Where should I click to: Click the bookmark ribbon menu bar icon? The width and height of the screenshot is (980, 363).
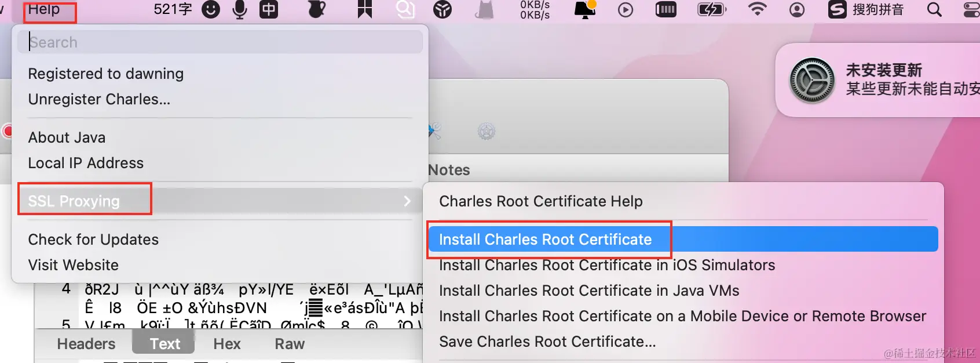[x=365, y=9]
